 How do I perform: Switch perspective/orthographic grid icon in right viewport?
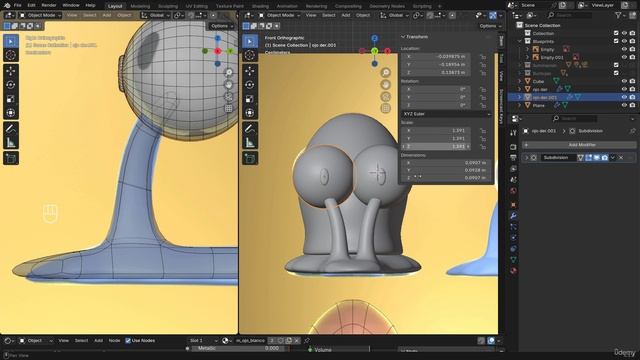click(385, 108)
